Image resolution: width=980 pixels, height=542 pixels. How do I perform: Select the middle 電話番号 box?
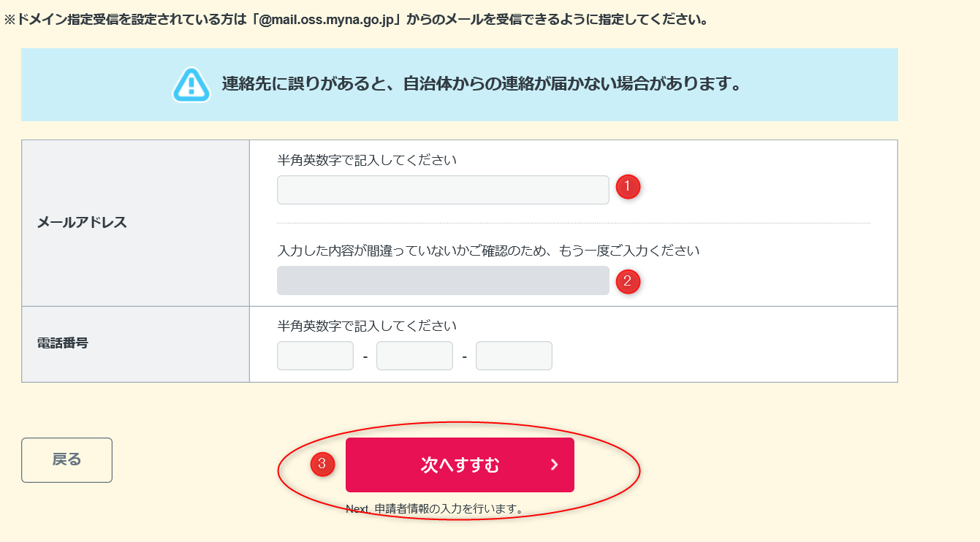tap(414, 356)
